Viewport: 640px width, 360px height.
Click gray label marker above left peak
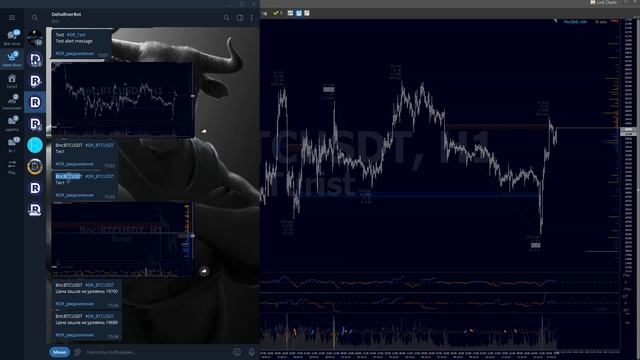point(329,89)
